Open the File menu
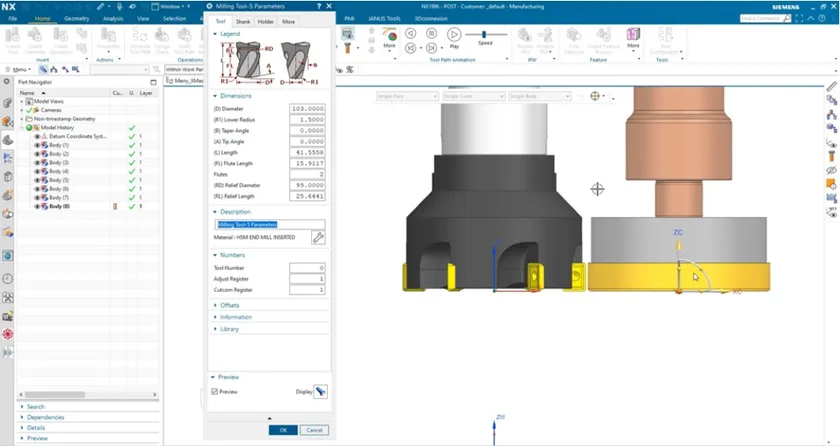This screenshot has height=446, width=840. coord(13,18)
